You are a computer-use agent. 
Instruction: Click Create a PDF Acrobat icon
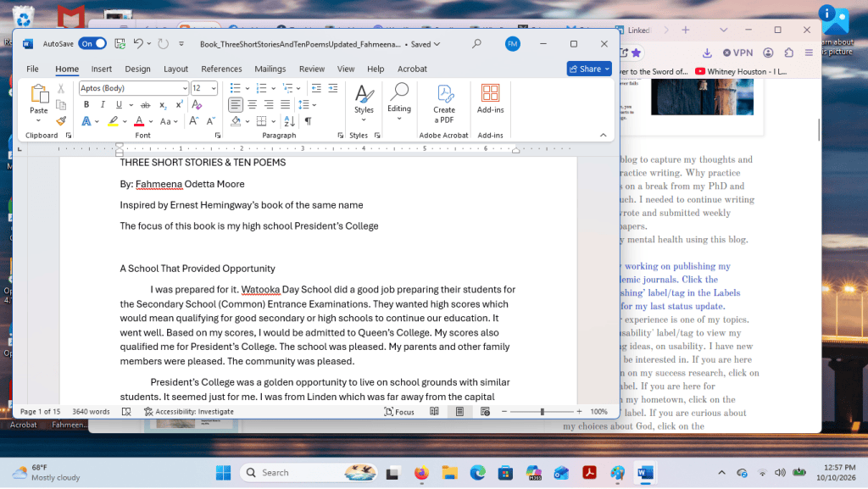444,103
